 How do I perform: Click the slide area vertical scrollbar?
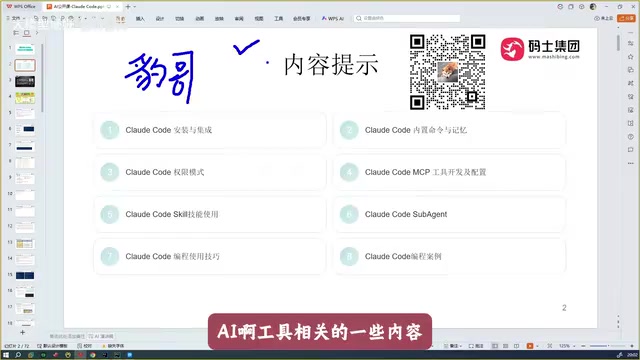(618, 42)
